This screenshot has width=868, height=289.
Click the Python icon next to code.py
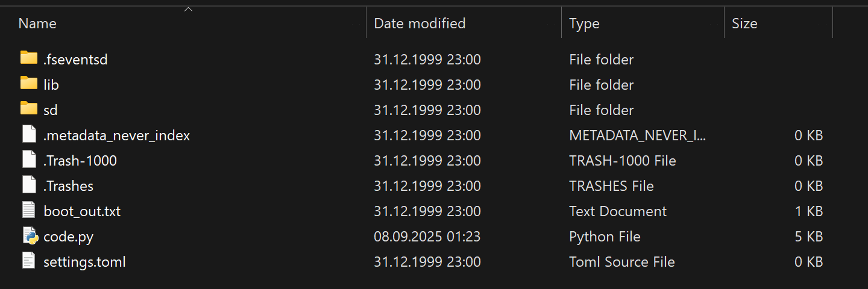pyautogui.click(x=30, y=235)
